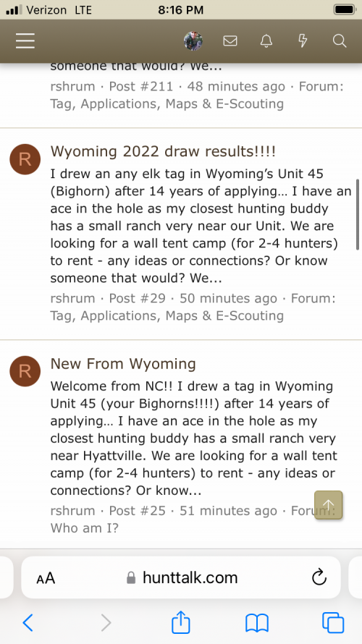
Task: Click the page scrollbar indicator on right edge
Action: click(358, 214)
